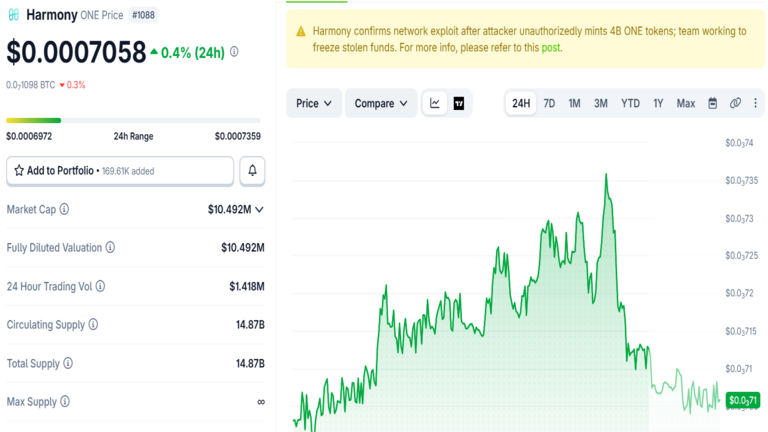Click the price alert bell icon
Viewport: 768px width, 432px height.
coord(252,170)
